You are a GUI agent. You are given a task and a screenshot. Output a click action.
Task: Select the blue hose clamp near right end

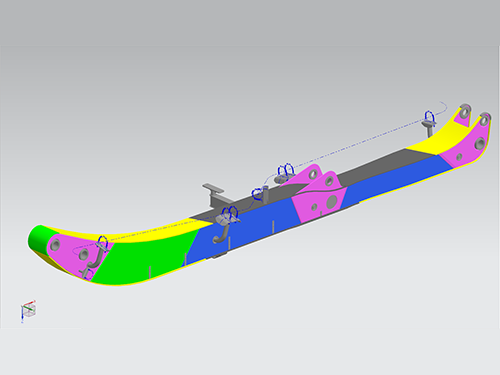[429, 118]
